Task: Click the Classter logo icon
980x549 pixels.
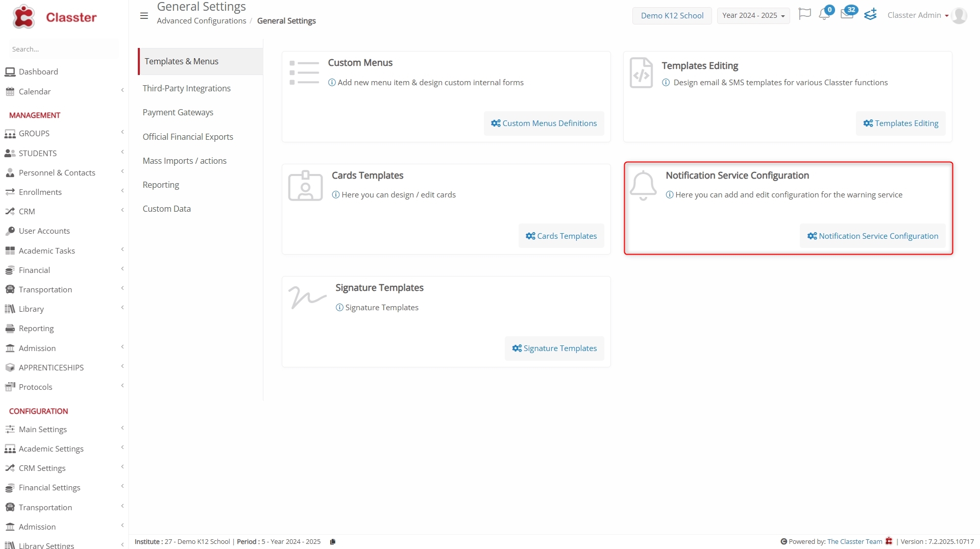Action: coord(23,17)
